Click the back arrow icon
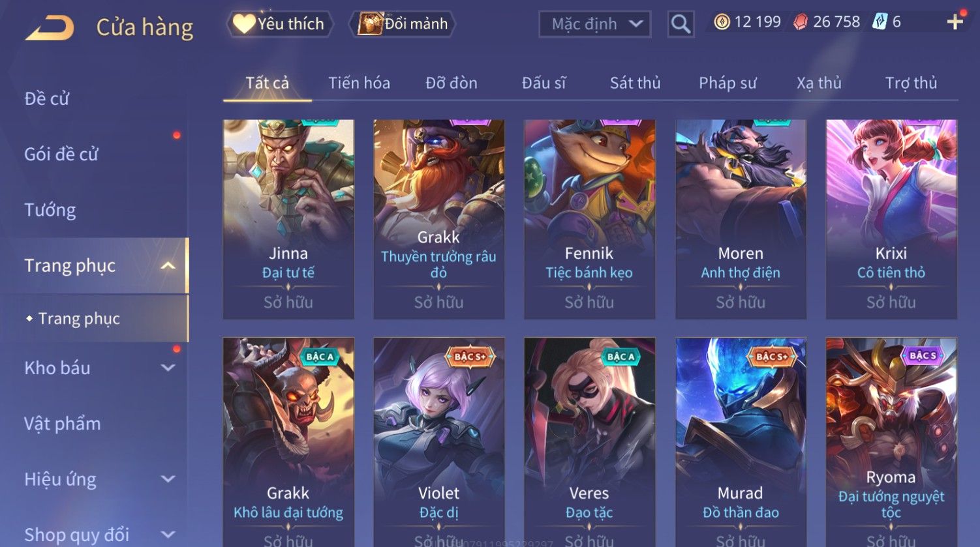Image resolution: width=980 pixels, height=547 pixels. [x=50, y=27]
